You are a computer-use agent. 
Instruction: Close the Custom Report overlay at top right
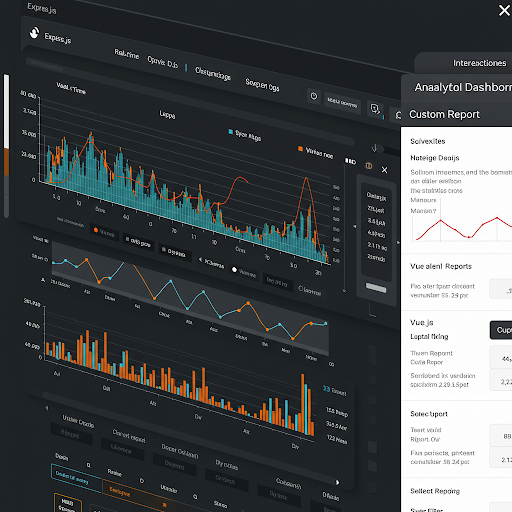point(504,10)
